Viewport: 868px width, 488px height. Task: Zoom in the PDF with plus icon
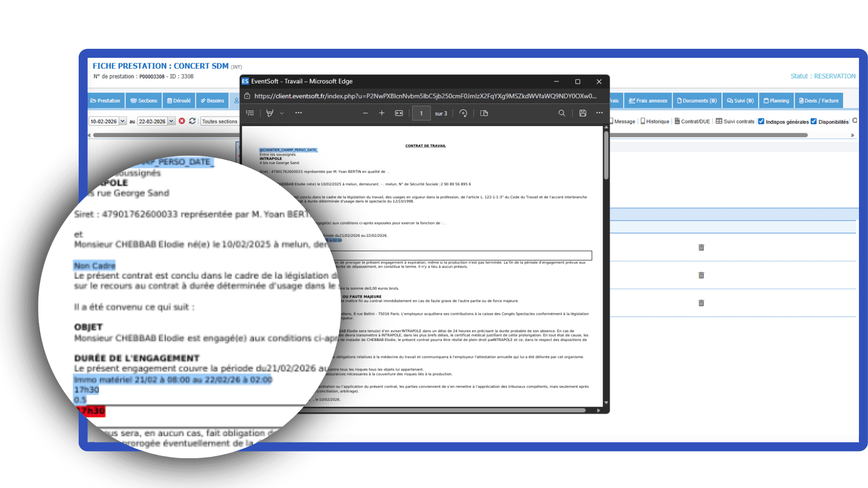[x=382, y=113]
